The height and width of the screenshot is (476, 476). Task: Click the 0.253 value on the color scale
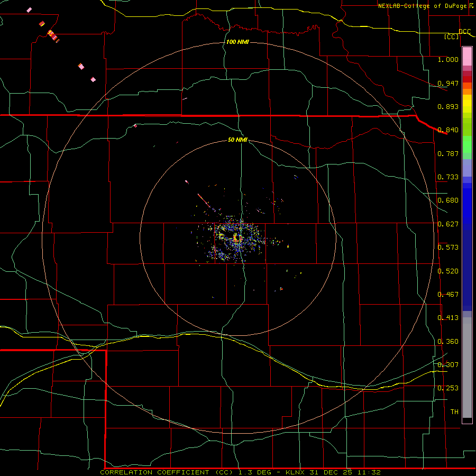point(448,388)
